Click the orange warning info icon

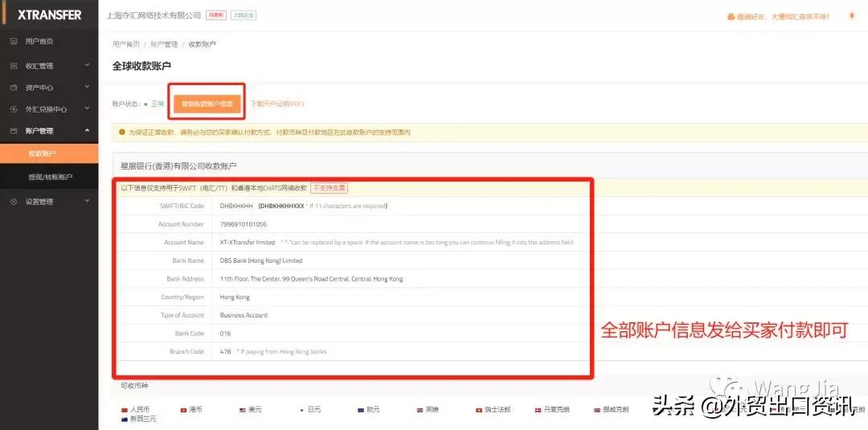click(x=121, y=133)
